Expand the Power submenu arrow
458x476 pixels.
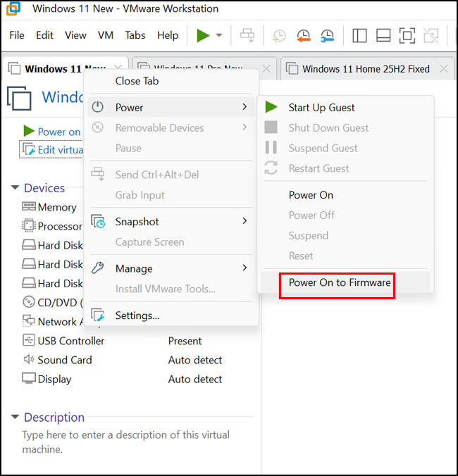click(x=245, y=106)
